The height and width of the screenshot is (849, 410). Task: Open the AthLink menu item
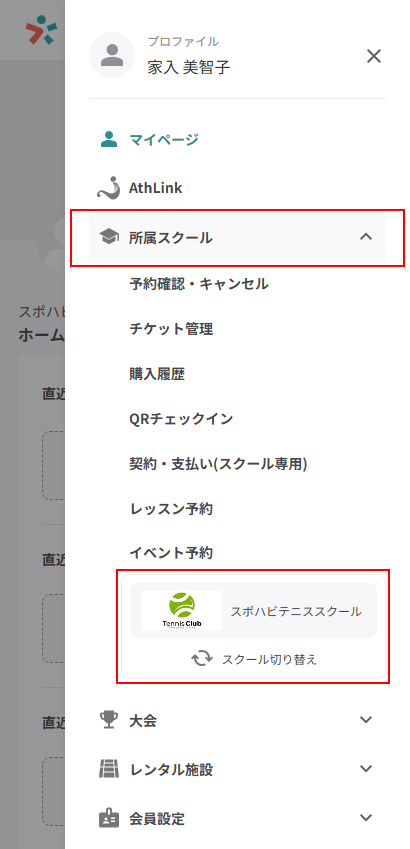(x=155, y=188)
